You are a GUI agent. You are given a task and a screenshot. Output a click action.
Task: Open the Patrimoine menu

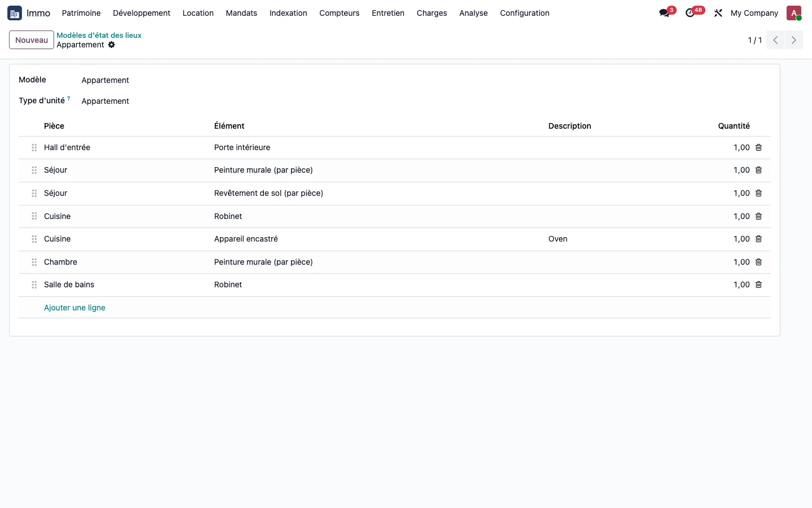click(x=81, y=13)
